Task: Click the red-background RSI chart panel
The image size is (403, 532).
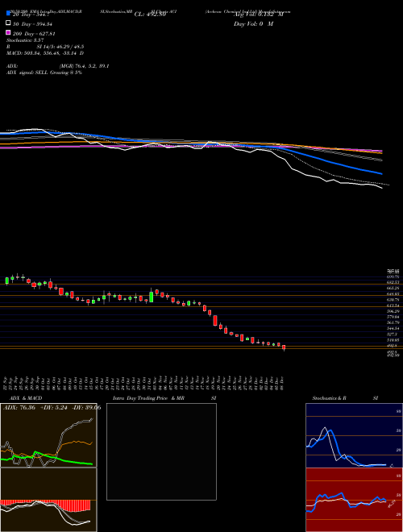Action: pyautogui.click(x=354, y=500)
